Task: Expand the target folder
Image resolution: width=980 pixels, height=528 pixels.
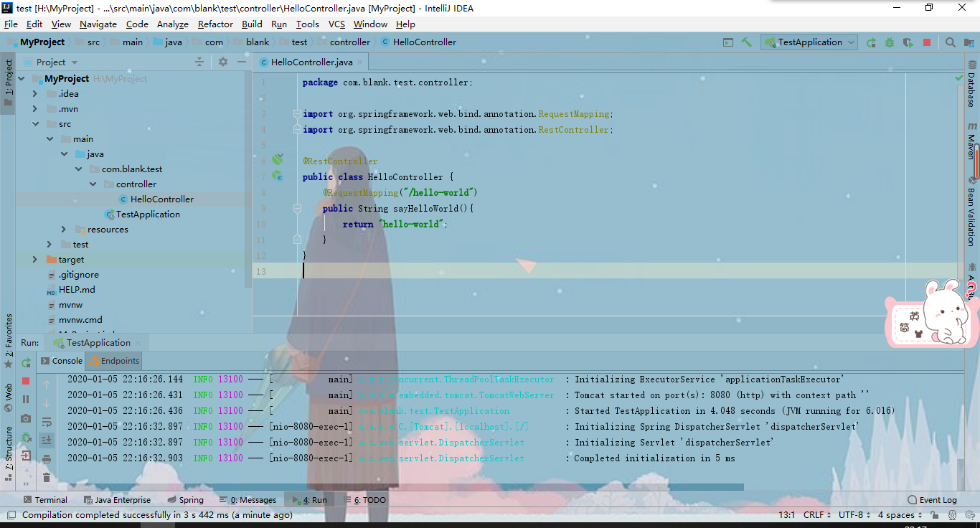Action: (35, 260)
